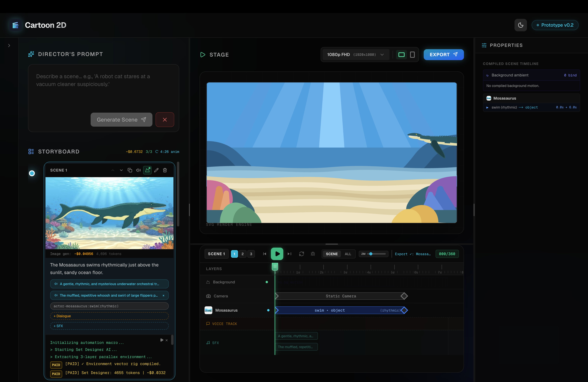Click the duplicate Scene 1 icon
588x382 pixels.
tap(130, 170)
